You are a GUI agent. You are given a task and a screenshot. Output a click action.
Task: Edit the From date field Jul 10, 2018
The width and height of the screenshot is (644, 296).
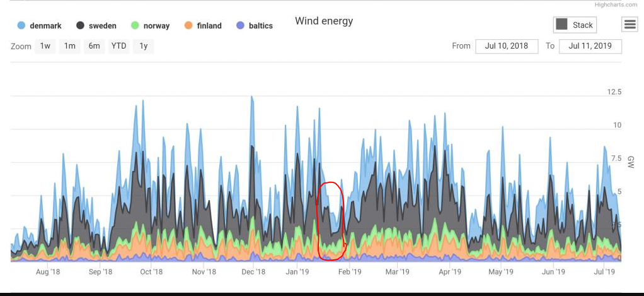(x=507, y=46)
